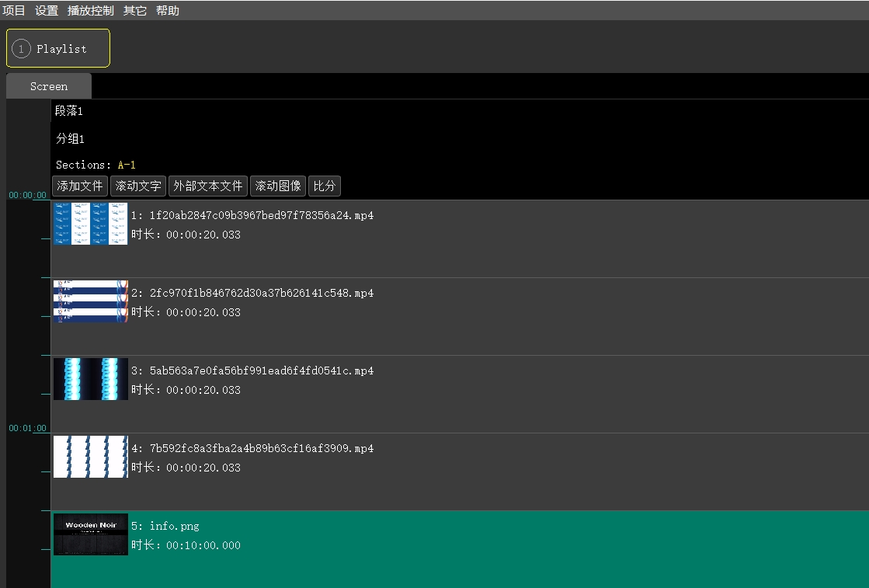Viewport: 869px width, 588px height.
Task: Click the 外部文本文件 button
Action: [x=207, y=186]
